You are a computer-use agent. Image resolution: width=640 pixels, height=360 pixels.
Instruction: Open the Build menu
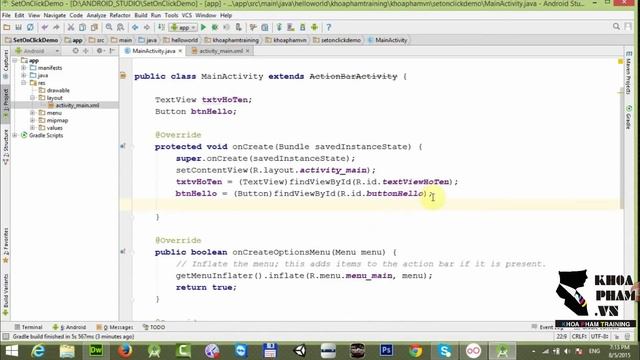[x=141, y=15]
